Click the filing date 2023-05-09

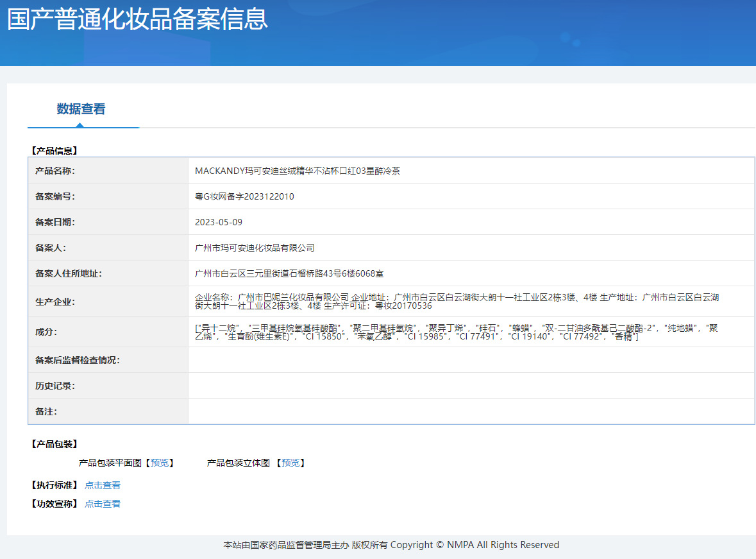(219, 222)
